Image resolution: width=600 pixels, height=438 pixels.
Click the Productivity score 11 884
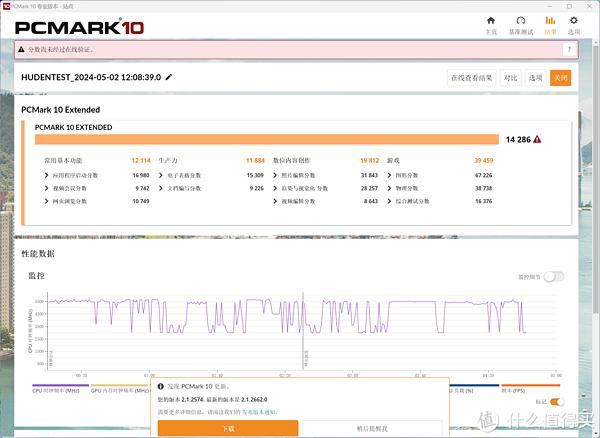pos(255,160)
